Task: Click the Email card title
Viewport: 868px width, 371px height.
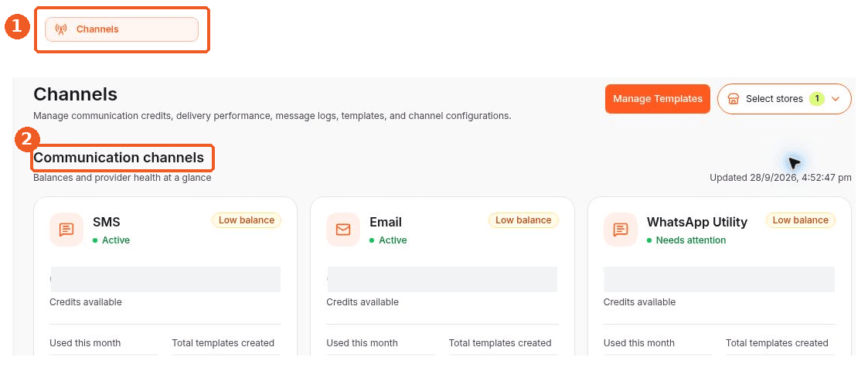Action: (x=386, y=222)
